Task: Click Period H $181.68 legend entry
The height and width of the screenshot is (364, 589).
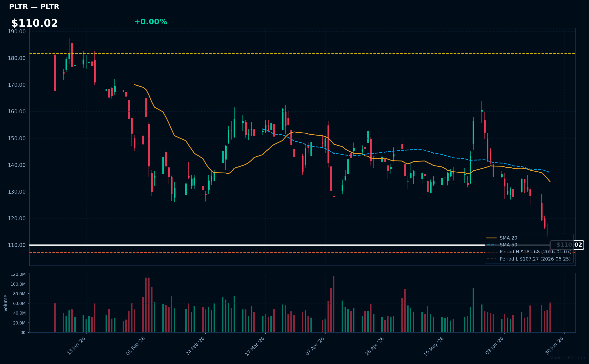Action: click(x=529, y=252)
